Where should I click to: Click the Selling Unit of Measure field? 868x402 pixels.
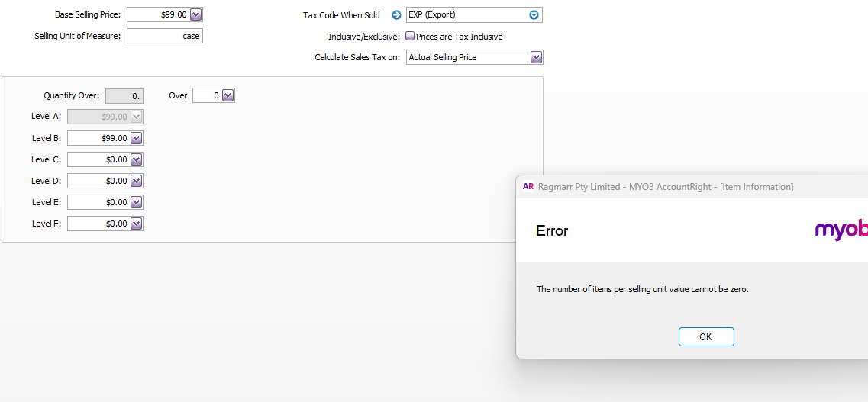[x=165, y=36]
